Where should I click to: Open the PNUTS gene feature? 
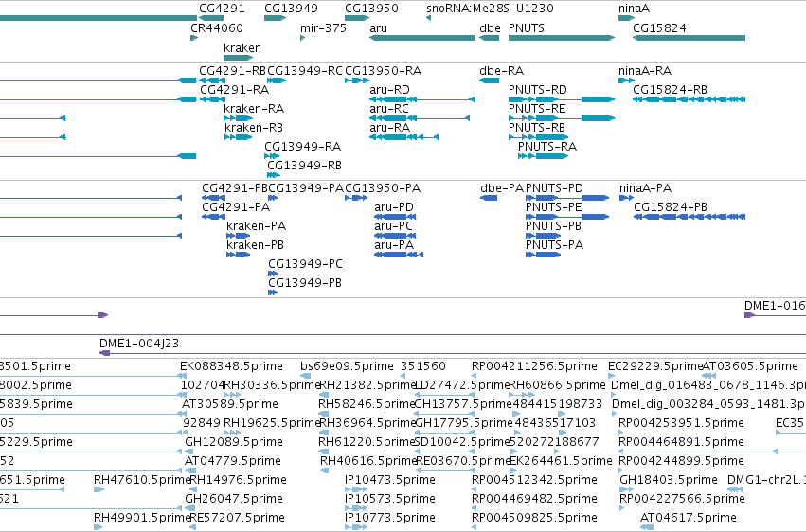coord(562,38)
